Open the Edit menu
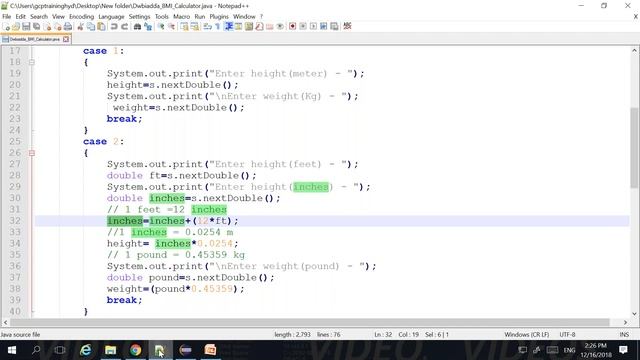The width and height of the screenshot is (640, 360). (20, 17)
